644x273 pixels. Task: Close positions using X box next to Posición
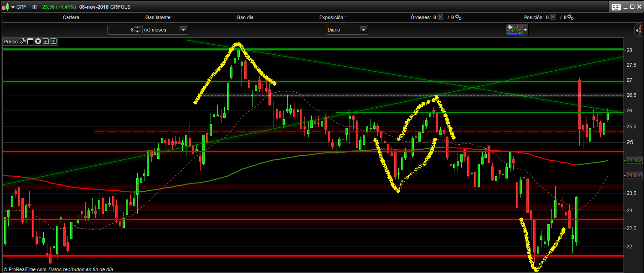(553, 17)
